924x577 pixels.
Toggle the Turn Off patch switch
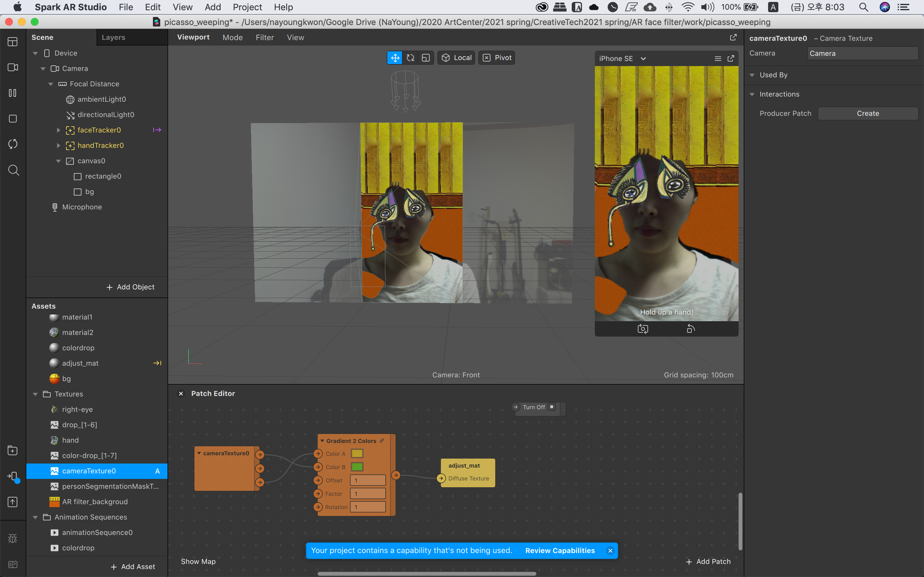pyautogui.click(x=551, y=407)
